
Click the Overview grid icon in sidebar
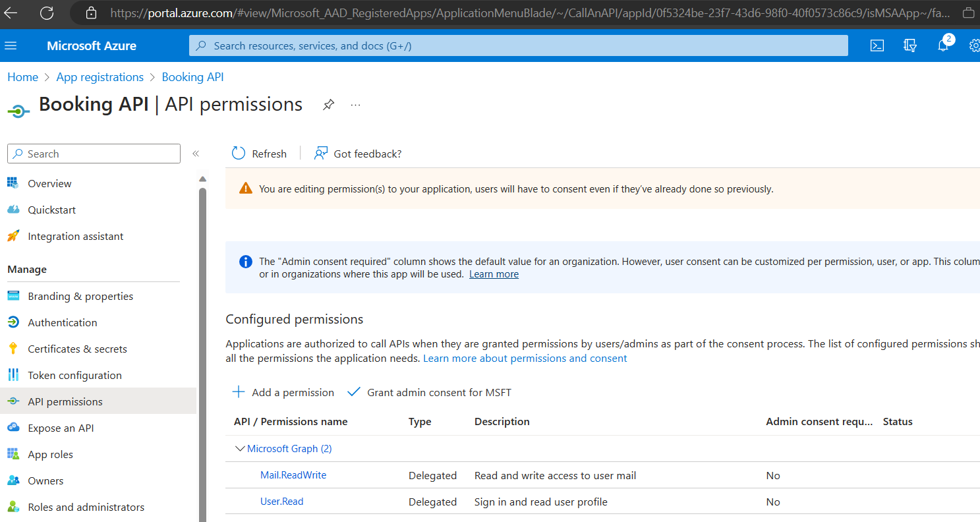point(13,183)
